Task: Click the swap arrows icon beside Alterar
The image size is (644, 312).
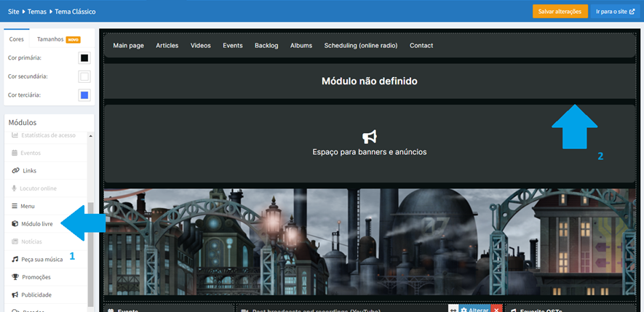Action: click(453, 310)
